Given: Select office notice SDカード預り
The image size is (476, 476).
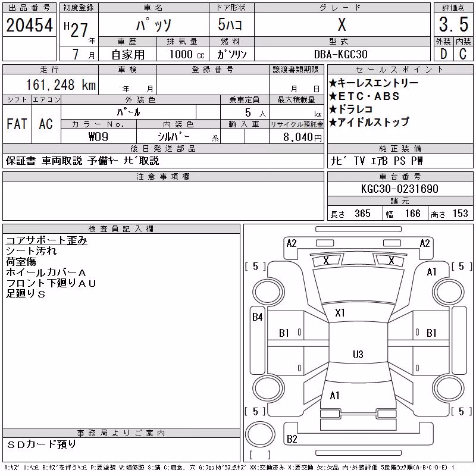Looking at the screenshot, I should (x=41, y=444).
